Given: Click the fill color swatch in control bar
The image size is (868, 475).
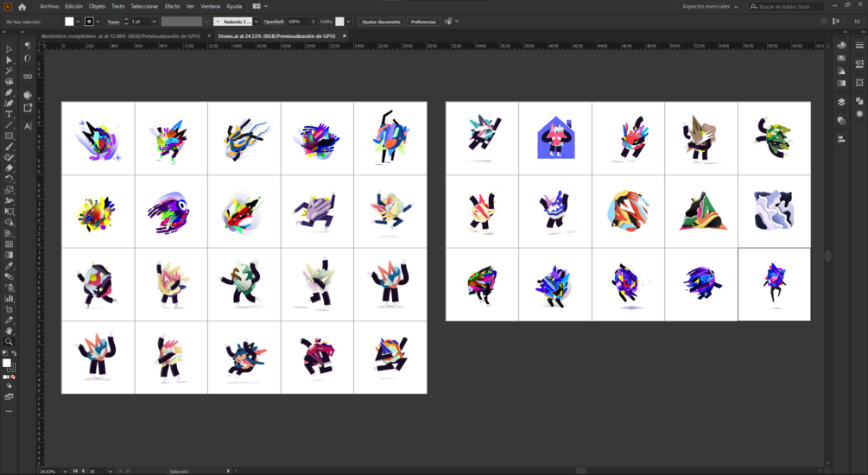Looking at the screenshot, I should pos(69,22).
